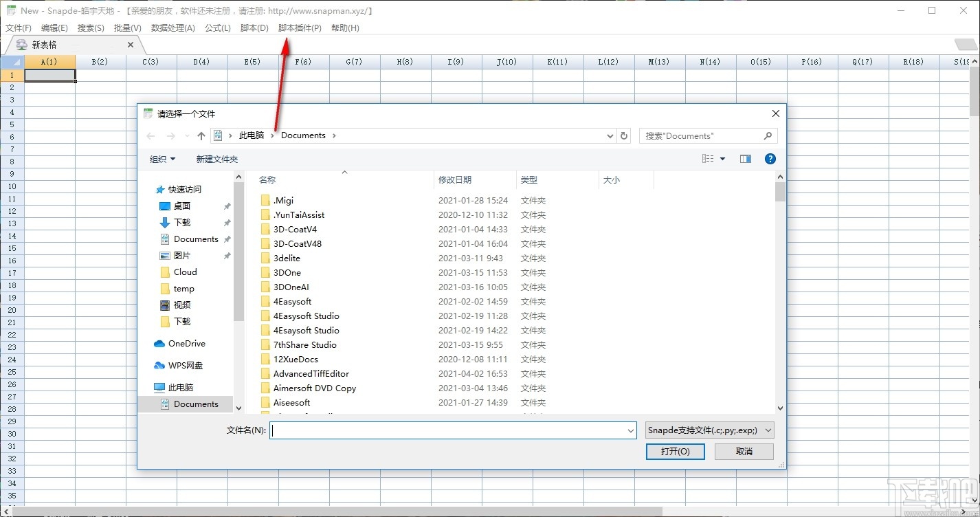980x517 pixels.
Task: Open the 脚本(D) menu
Action: [254, 28]
